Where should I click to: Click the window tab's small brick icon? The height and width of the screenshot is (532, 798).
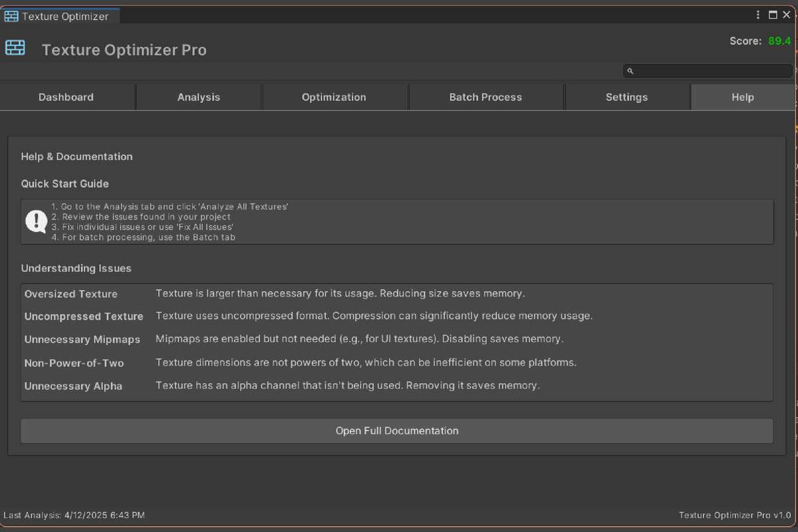pos(11,16)
